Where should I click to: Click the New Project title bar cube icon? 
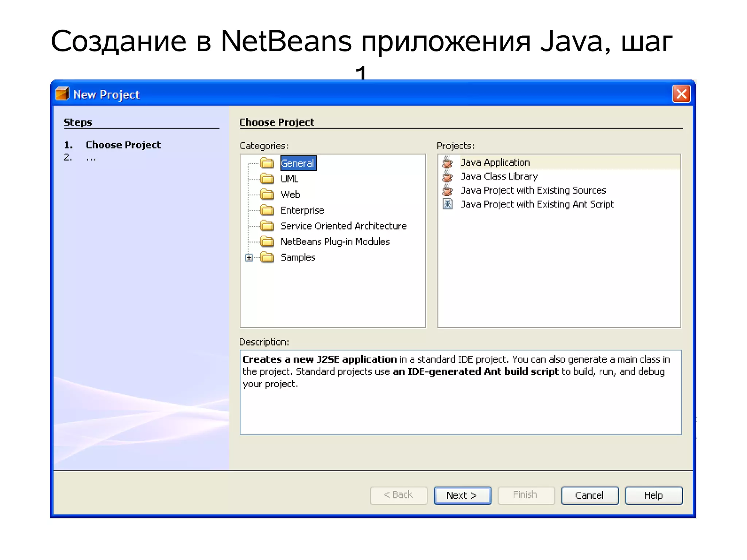coord(62,94)
